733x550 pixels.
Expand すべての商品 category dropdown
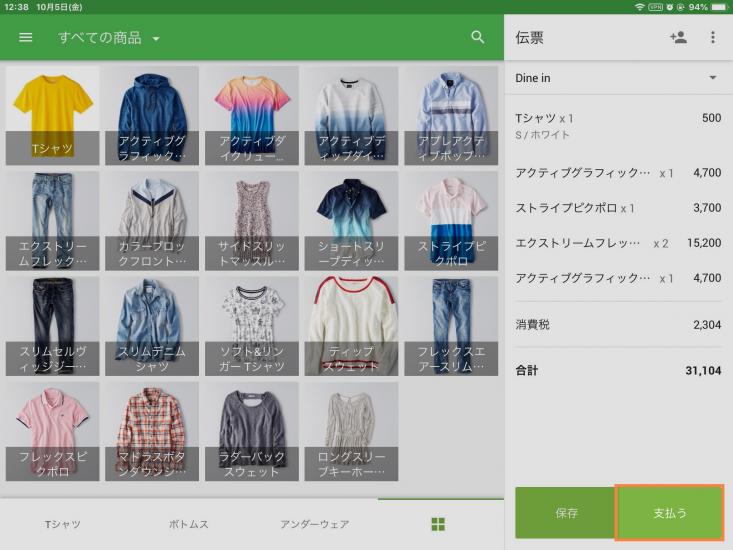[109, 38]
